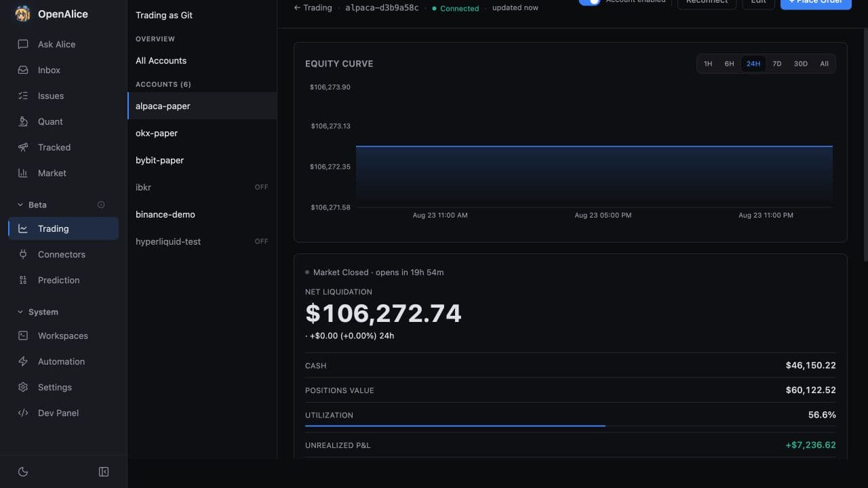The image size is (868, 488).
Task: Click the Beta info circle icon
Action: click(101, 205)
